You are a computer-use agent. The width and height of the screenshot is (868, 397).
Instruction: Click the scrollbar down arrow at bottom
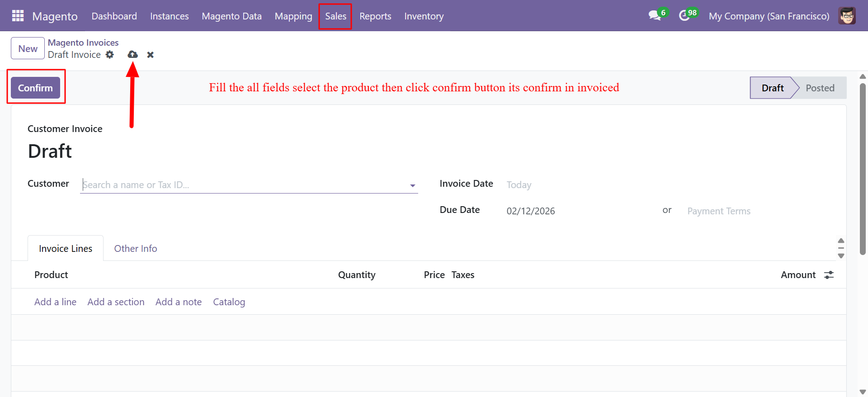pyautogui.click(x=863, y=392)
